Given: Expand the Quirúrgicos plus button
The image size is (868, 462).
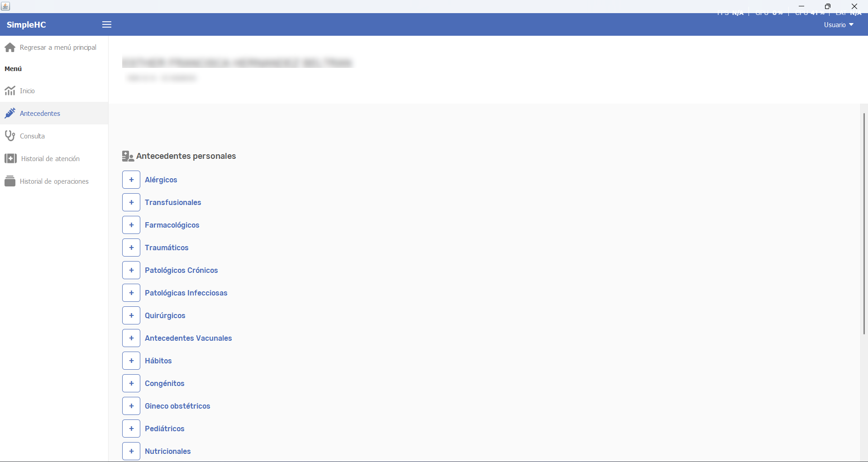Looking at the screenshot, I should coord(131,315).
